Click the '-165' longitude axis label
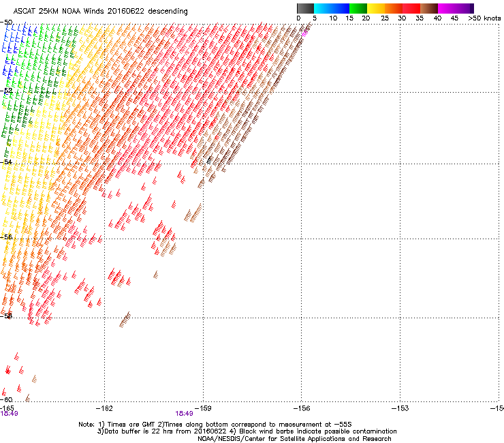The image size is (504, 443). click(7, 408)
